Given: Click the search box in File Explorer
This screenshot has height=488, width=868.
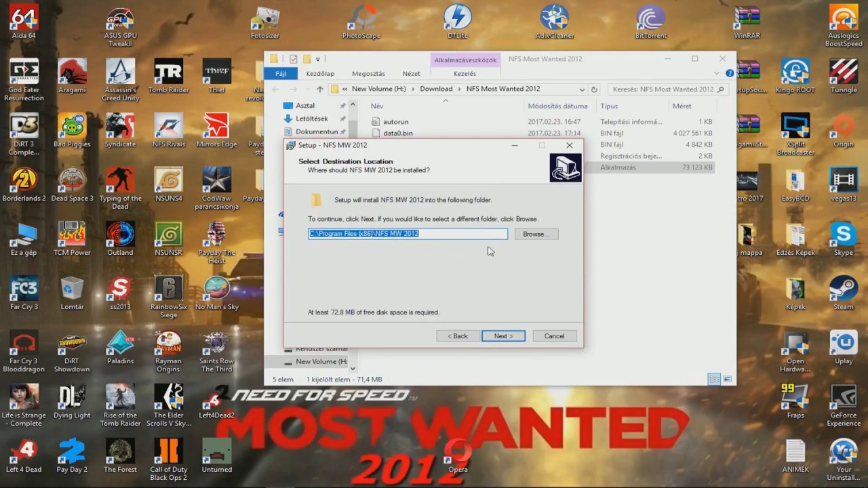Looking at the screenshot, I should pyautogui.click(x=667, y=89).
